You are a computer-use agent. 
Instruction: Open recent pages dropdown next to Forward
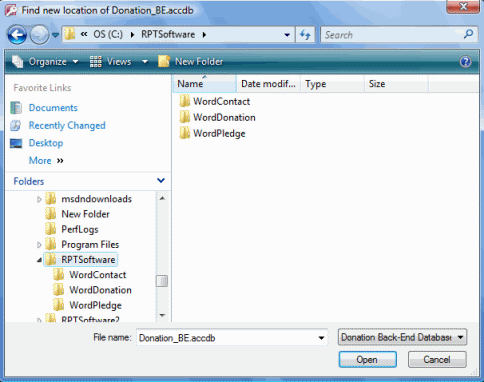coord(55,35)
